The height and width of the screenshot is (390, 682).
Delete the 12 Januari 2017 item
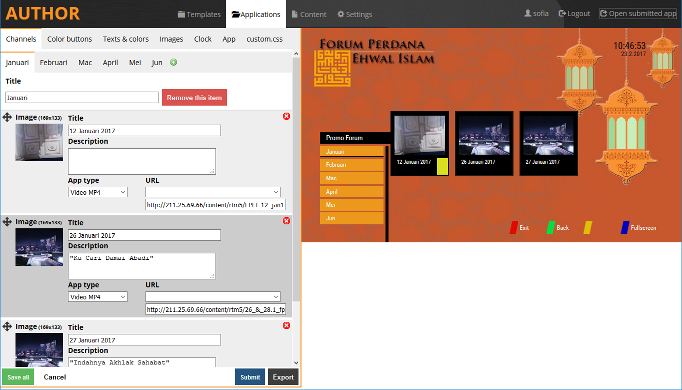coord(286,116)
